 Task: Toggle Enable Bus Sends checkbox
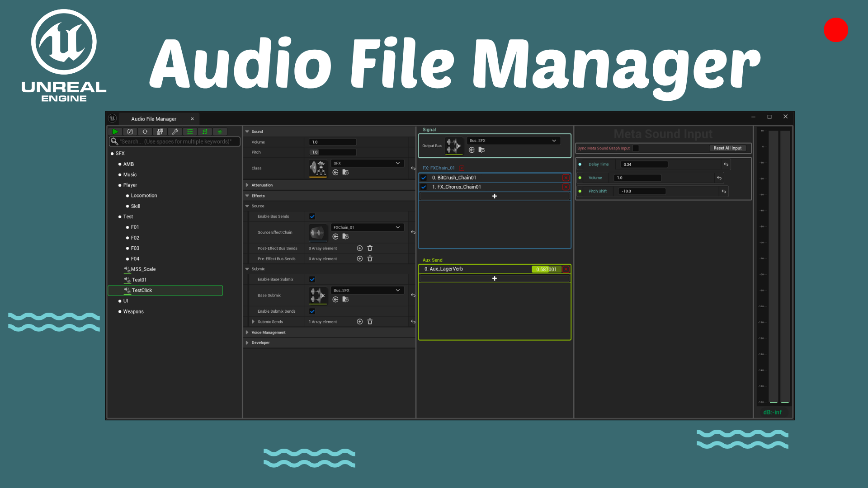312,216
